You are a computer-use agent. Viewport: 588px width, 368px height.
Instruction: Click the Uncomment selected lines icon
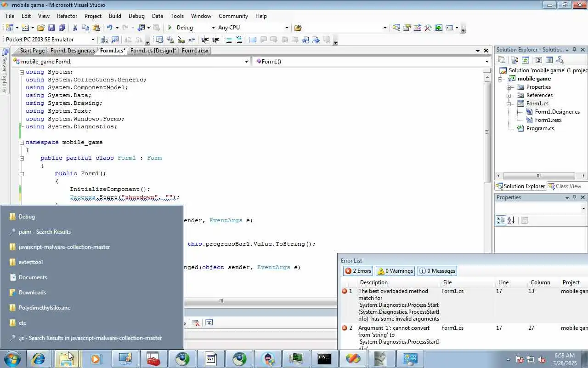pos(239,40)
